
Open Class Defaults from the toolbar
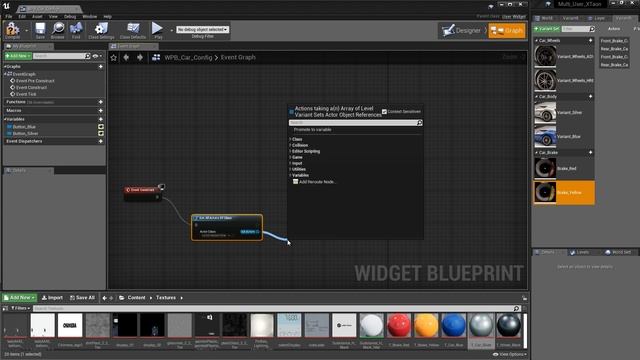pos(133,29)
